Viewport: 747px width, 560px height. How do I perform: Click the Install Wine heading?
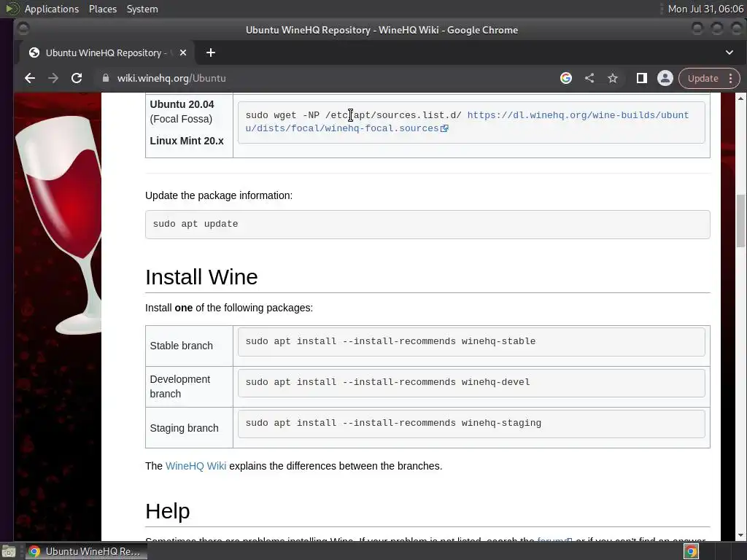(201, 277)
